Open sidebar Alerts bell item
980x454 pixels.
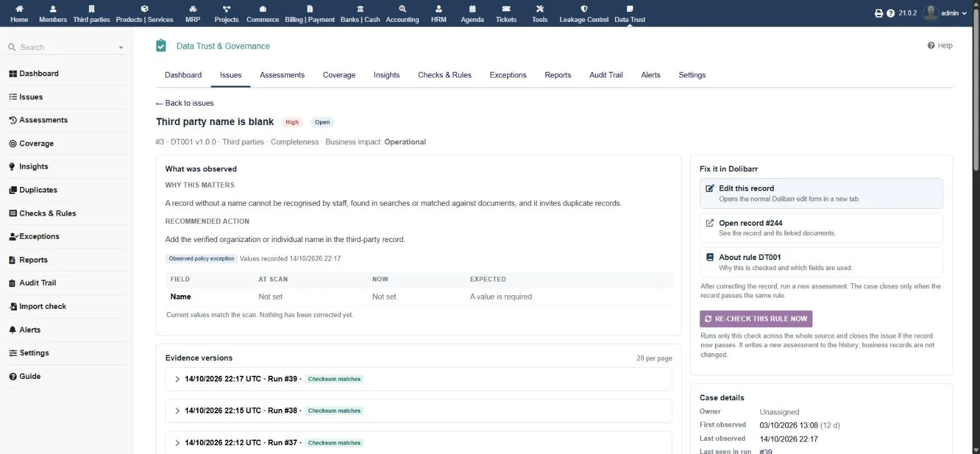pyautogui.click(x=25, y=330)
